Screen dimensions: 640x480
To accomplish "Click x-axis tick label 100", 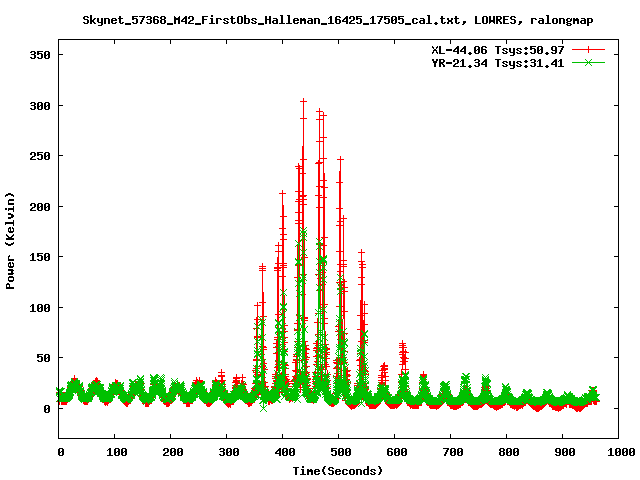I will tap(117, 452).
